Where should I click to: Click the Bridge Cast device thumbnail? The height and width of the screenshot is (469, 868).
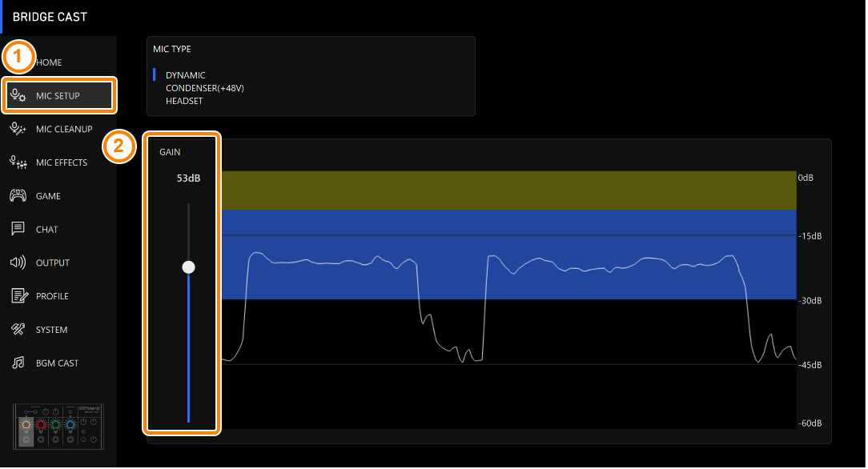(58, 426)
